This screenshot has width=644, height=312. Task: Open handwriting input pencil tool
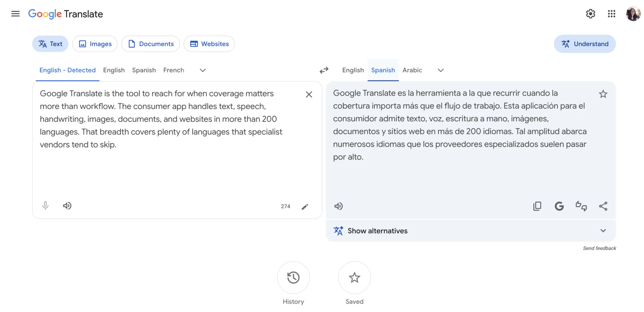(x=305, y=207)
